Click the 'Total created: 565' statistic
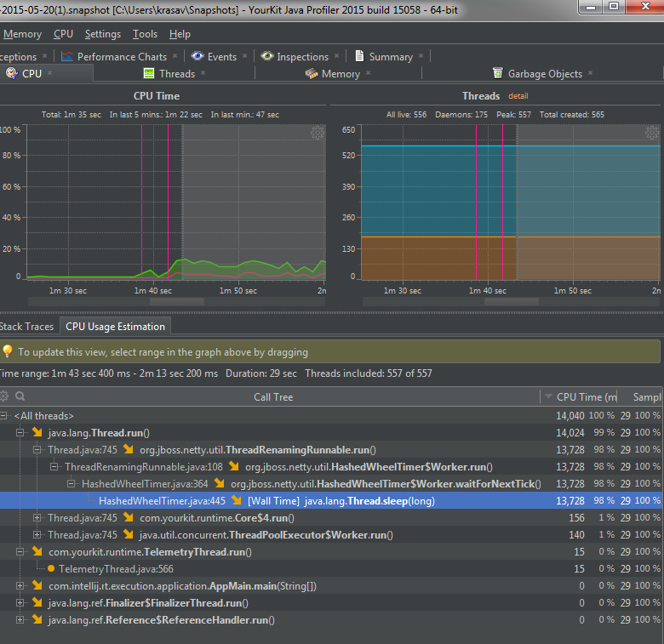This screenshot has height=644, width=664. coord(572,115)
